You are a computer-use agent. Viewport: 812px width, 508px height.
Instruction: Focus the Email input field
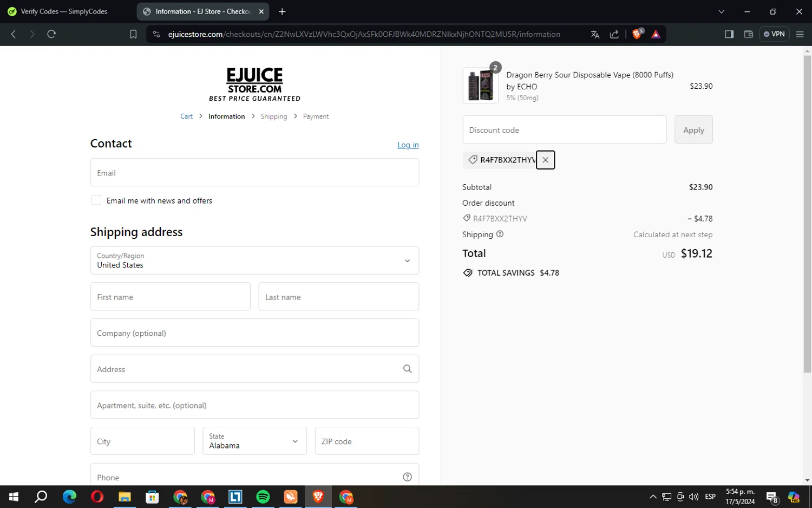pos(254,172)
